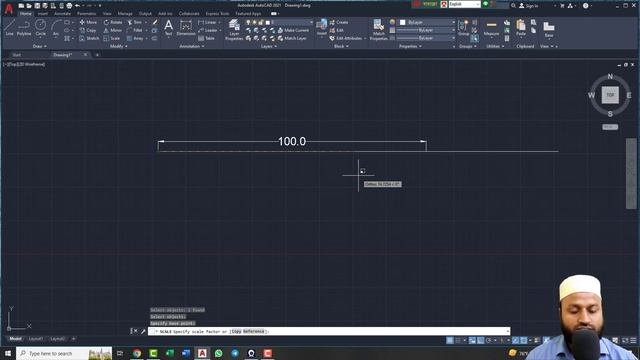The width and height of the screenshot is (640, 360).
Task: Choose Reference option in command line
Action: [x=253, y=331]
